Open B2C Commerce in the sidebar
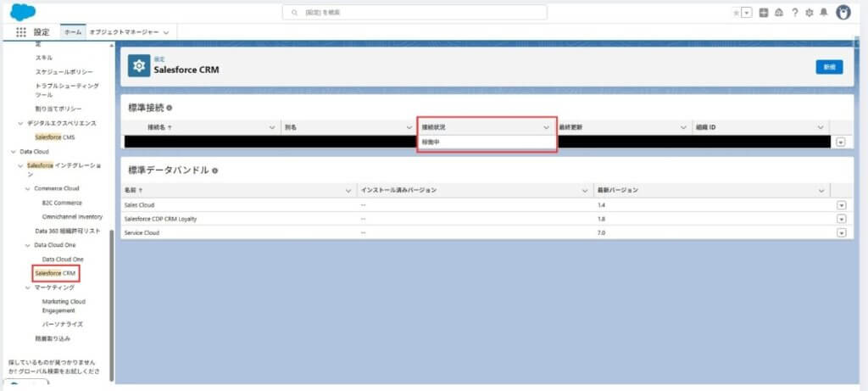 pyautogui.click(x=61, y=203)
